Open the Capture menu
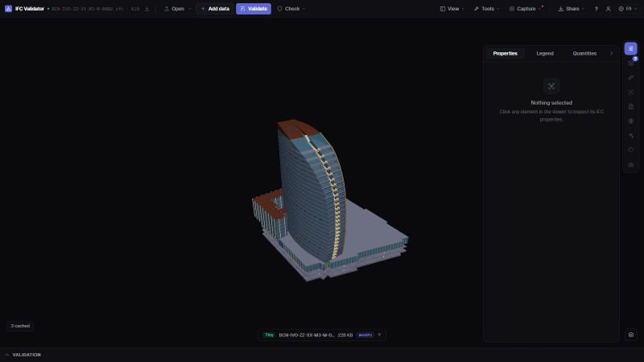 [526, 9]
